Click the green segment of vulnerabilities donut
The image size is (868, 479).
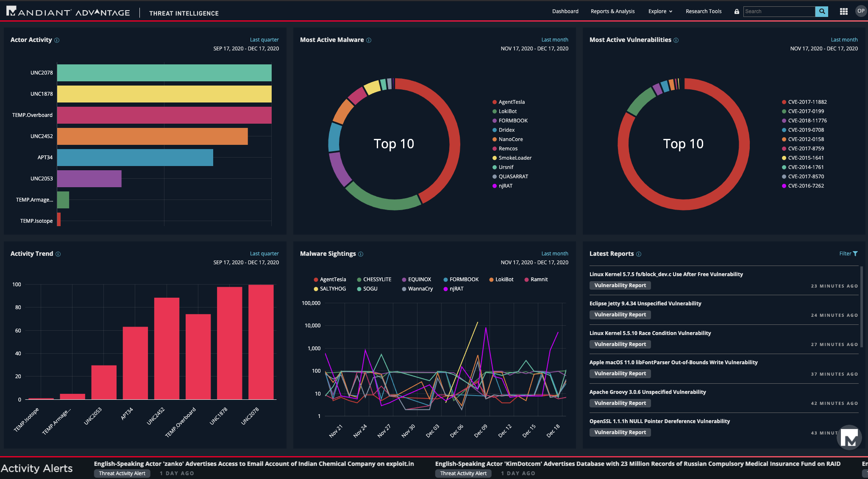tap(640, 101)
